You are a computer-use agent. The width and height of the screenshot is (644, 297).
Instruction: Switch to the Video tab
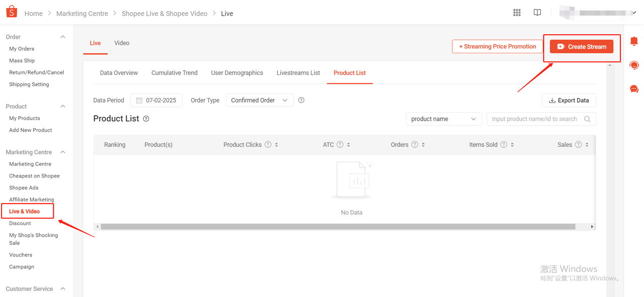coord(122,43)
